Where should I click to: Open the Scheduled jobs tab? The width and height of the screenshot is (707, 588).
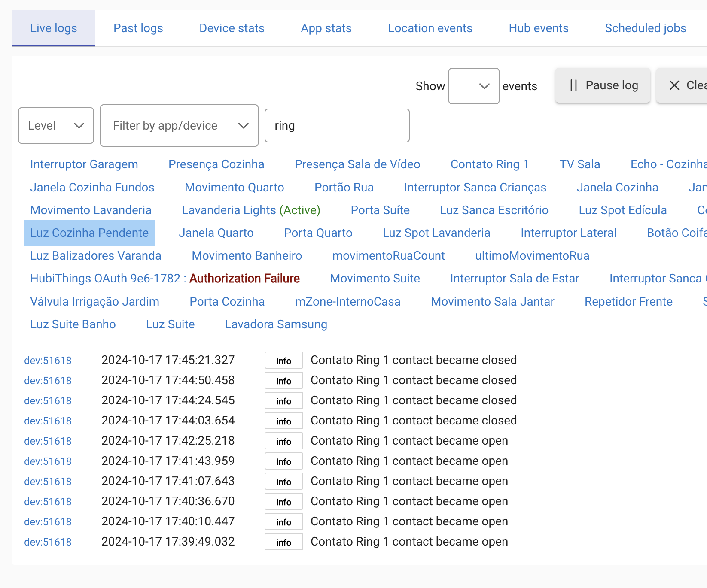pyautogui.click(x=646, y=28)
